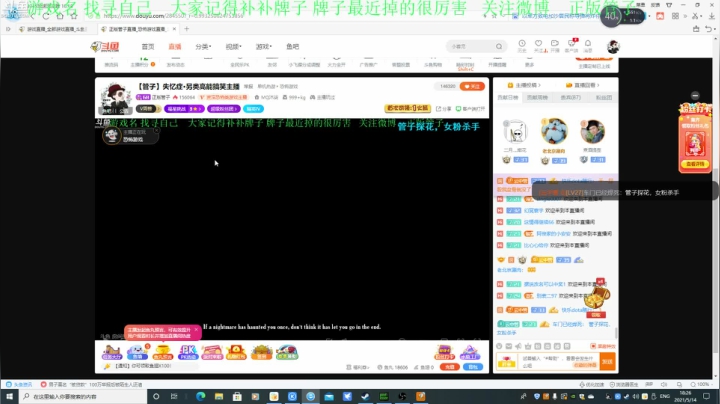Open Microsoft Edge from the taskbar
This screenshot has width=720, height=404.
coord(201,396)
